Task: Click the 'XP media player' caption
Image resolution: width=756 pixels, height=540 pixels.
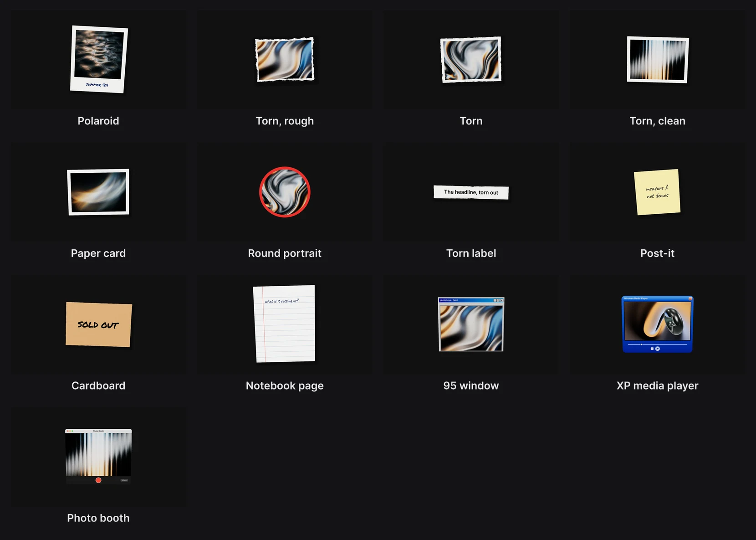Action: click(x=657, y=386)
